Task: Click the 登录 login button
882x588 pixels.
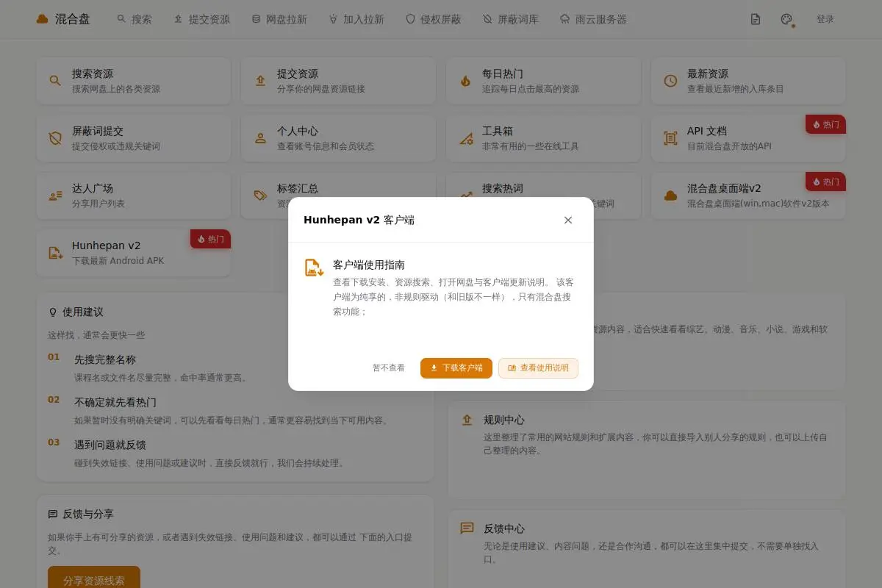Action: (825, 19)
